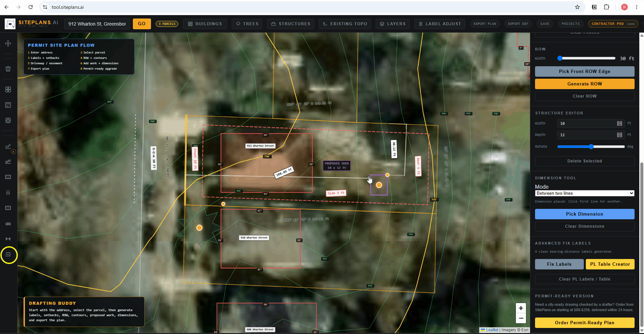Adjust the ROW Width slider handle
The image size is (644, 334).
pos(560,58)
